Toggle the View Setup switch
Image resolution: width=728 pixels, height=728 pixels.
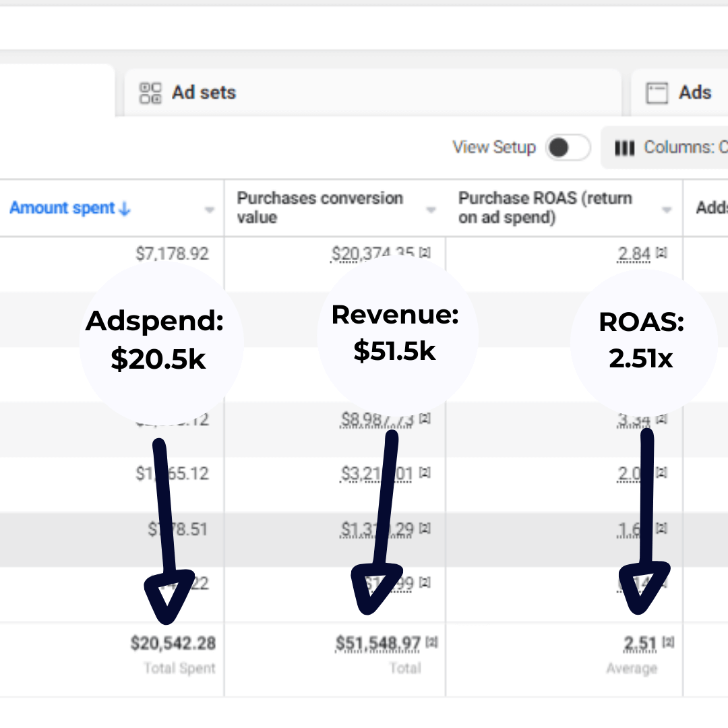pos(567,148)
